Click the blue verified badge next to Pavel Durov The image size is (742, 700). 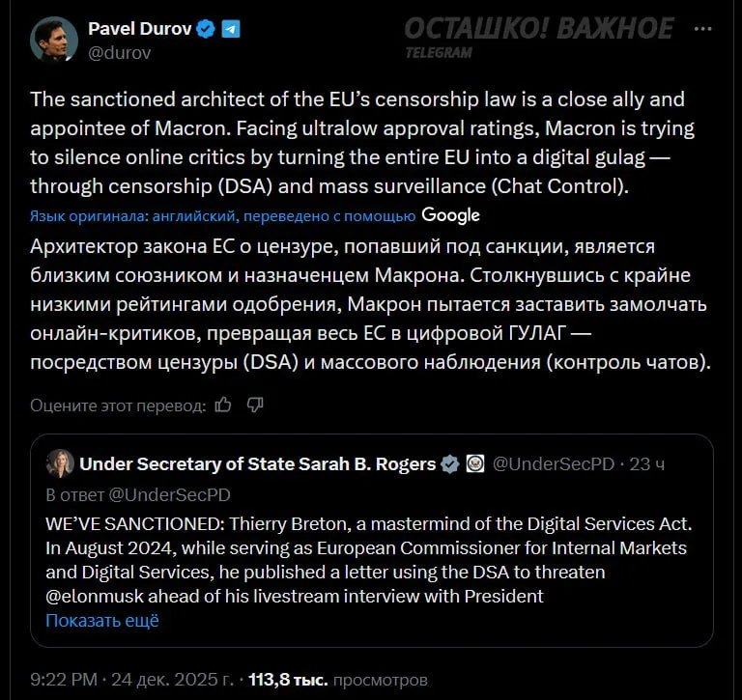(x=206, y=29)
